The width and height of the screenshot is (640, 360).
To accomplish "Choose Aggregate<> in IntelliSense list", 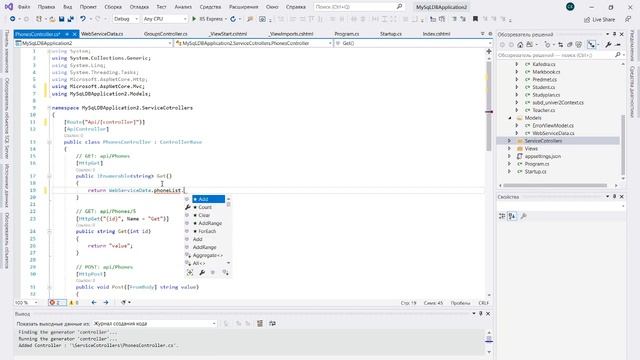I will 208,256.
